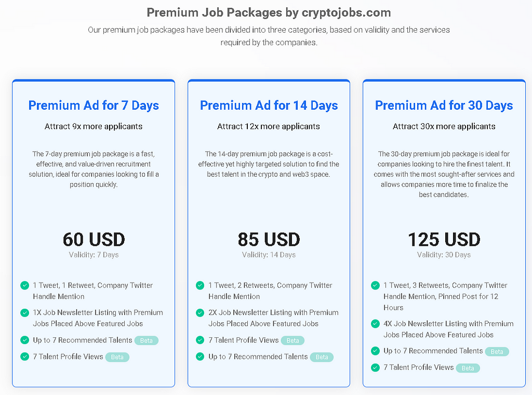Image resolution: width=532 pixels, height=395 pixels.
Task: Click Beta badge next to 7-day Recommended Talents
Action: point(146,340)
